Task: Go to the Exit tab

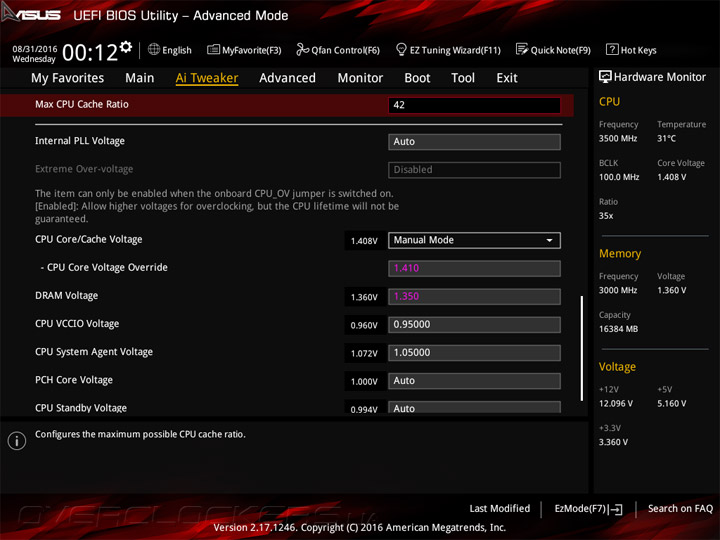Action: (507, 78)
